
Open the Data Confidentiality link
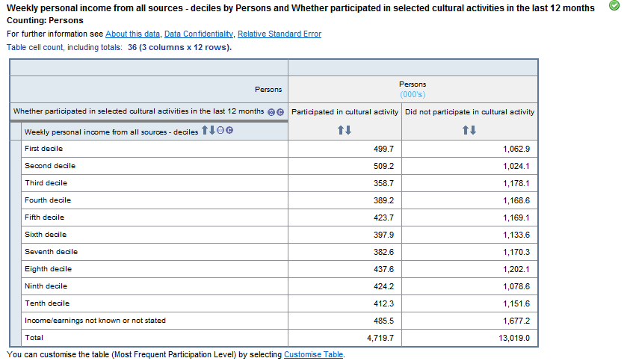click(x=199, y=34)
